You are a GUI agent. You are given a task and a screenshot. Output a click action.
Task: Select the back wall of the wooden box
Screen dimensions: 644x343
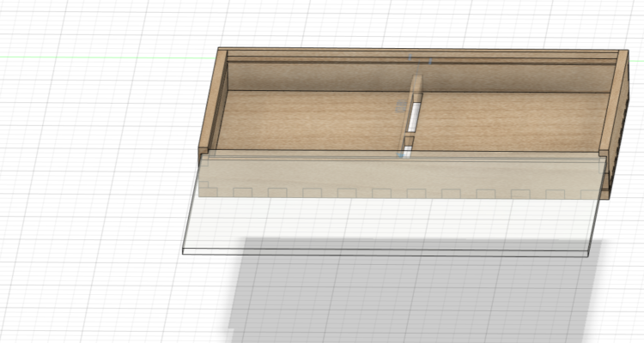tap(421, 76)
